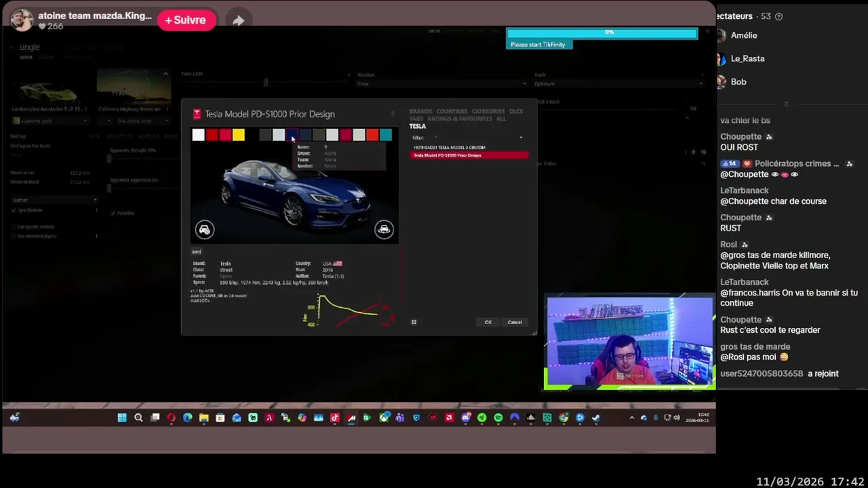
Task: Follow the streamer with the Suivre button
Action: (x=186, y=20)
